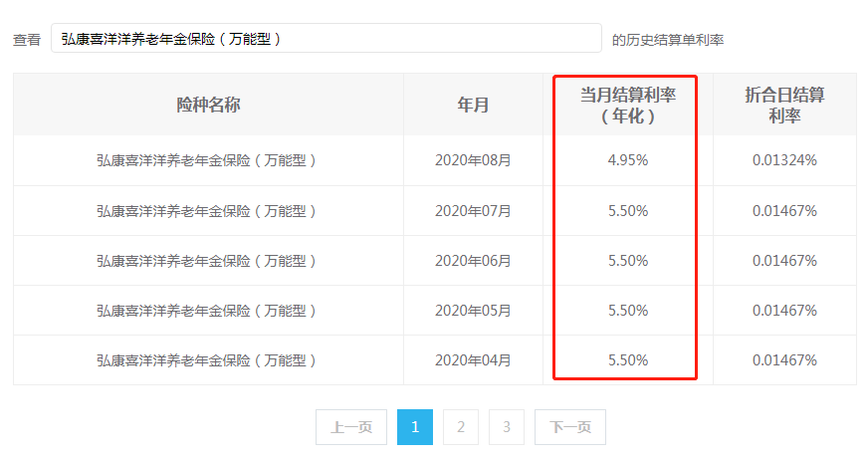
Task: Go to previous page 上一页
Action: coord(351,427)
